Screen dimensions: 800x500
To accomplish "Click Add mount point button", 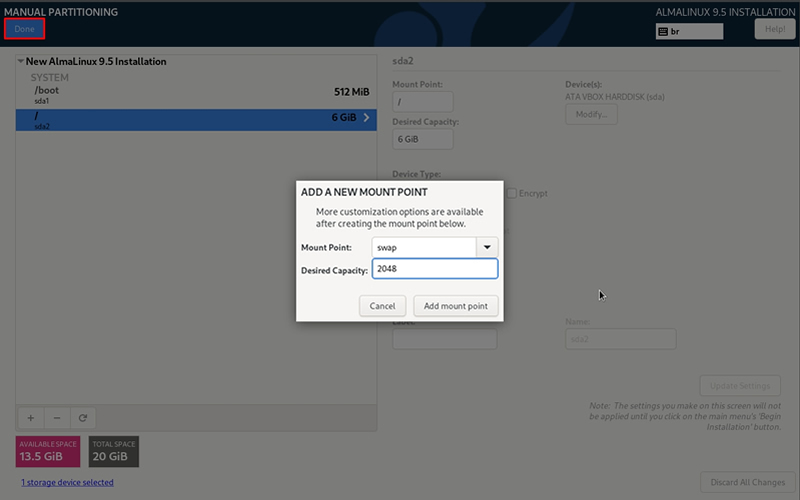I will (x=456, y=306).
